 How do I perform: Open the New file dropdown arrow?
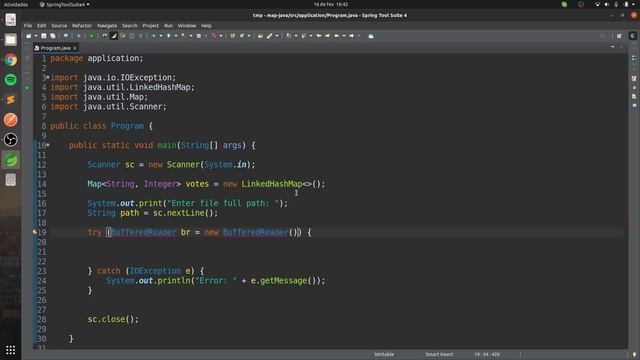pos(36,36)
